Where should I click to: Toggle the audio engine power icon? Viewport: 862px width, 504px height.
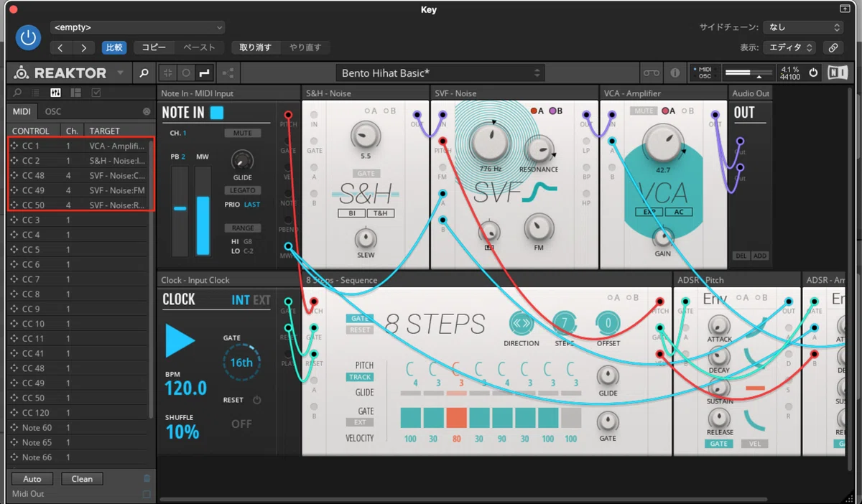click(x=813, y=73)
